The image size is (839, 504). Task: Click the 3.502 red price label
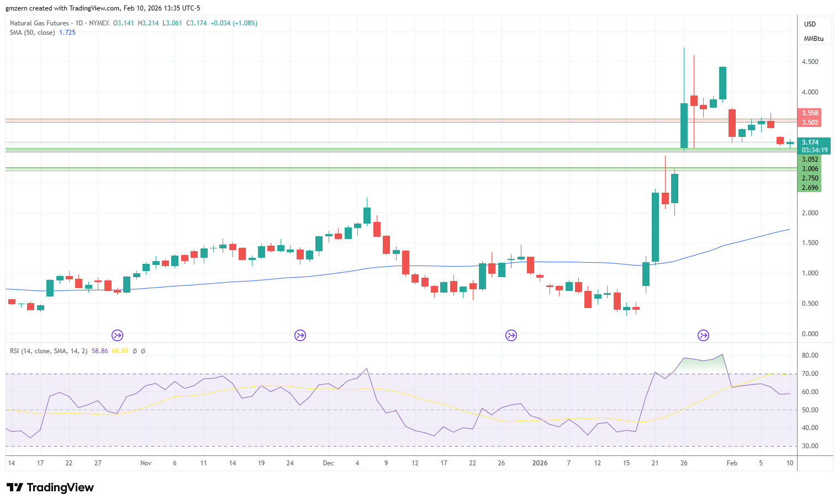coord(810,123)
